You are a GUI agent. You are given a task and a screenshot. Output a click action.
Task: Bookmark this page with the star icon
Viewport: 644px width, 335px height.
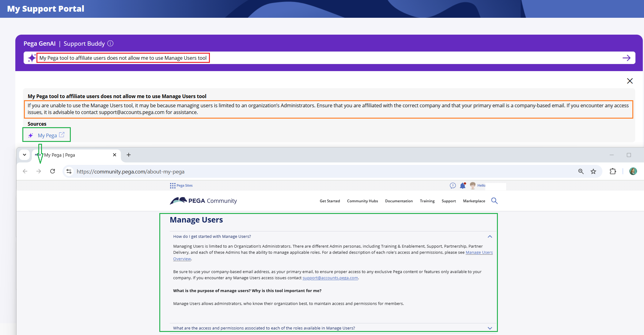tap(593, 171)
